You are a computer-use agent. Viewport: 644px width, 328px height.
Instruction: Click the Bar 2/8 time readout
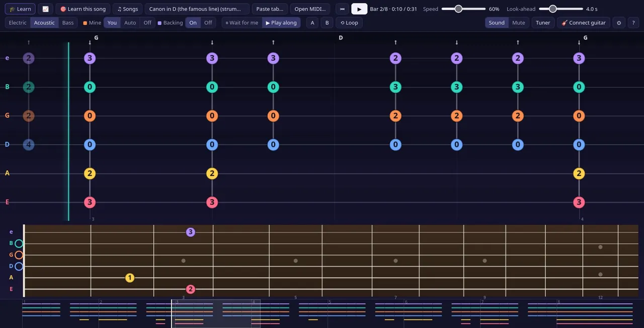click(x=393, y=9)
